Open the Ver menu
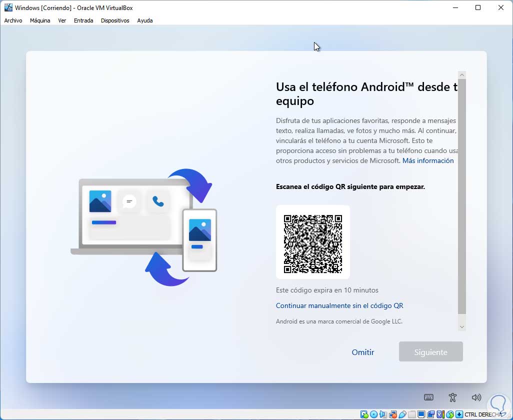513x420 pixels. [x=62, y=20]
